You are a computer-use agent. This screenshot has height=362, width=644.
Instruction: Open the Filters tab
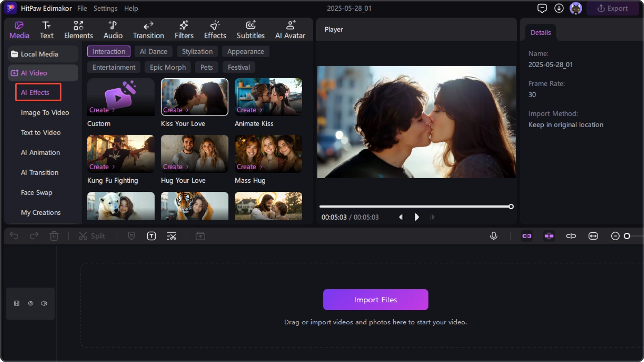pos(184,30)
